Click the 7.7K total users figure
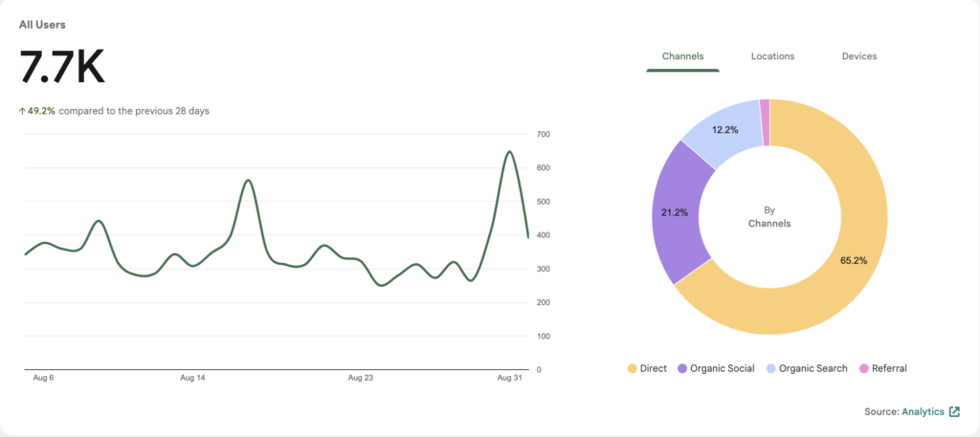The width and height of the screenshot is (980, 437). coord(62,68)
